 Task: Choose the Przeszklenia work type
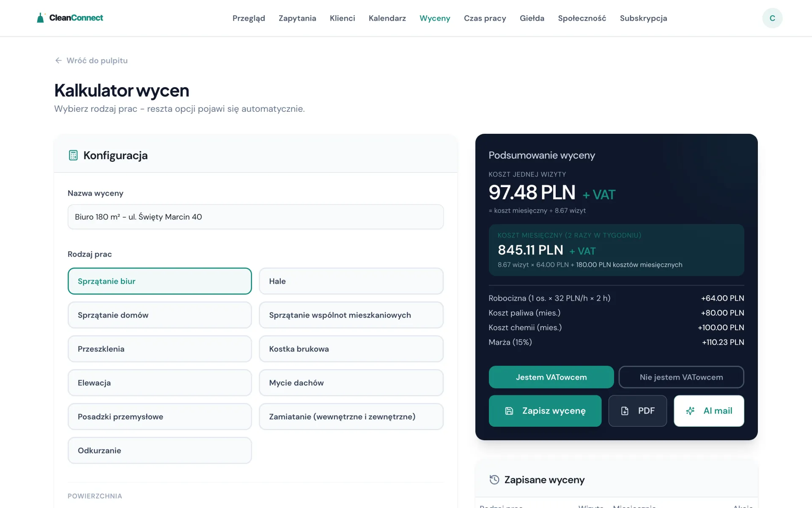(x=160, y=349)
